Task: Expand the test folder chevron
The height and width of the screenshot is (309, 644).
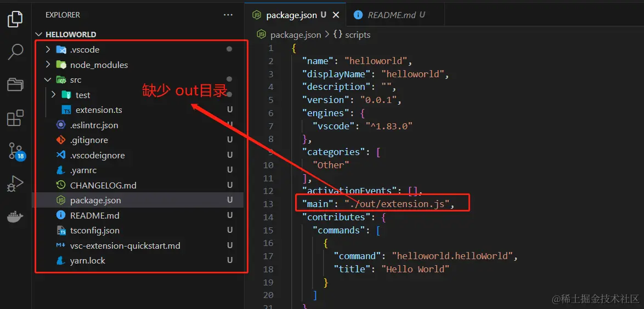Action: 53,95
